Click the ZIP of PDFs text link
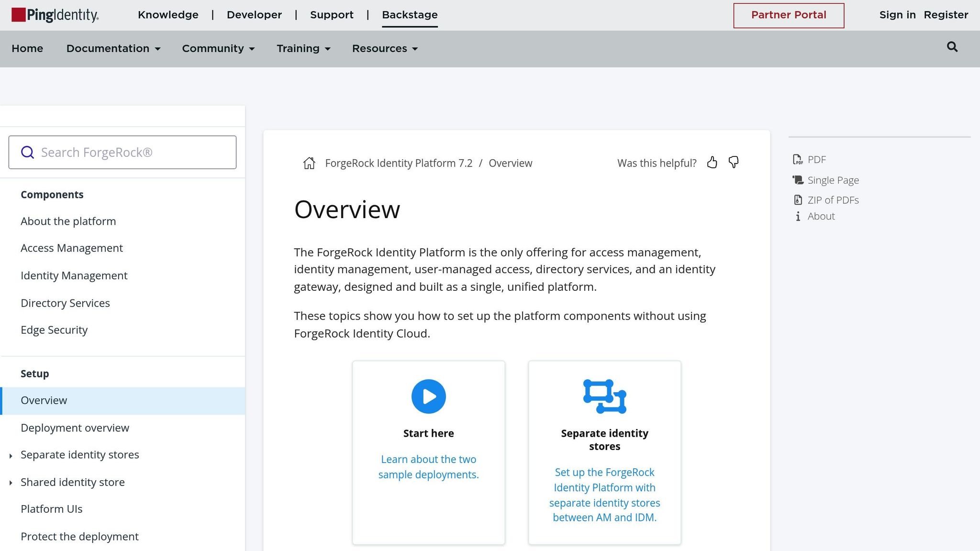This screenshot has width=980, height=551. point(833,200)
